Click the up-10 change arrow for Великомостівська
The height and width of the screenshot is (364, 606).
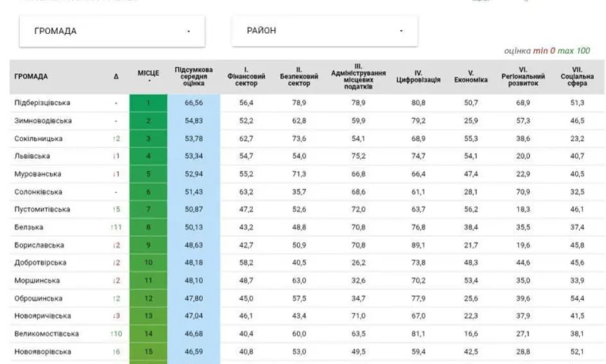[115, 334]
